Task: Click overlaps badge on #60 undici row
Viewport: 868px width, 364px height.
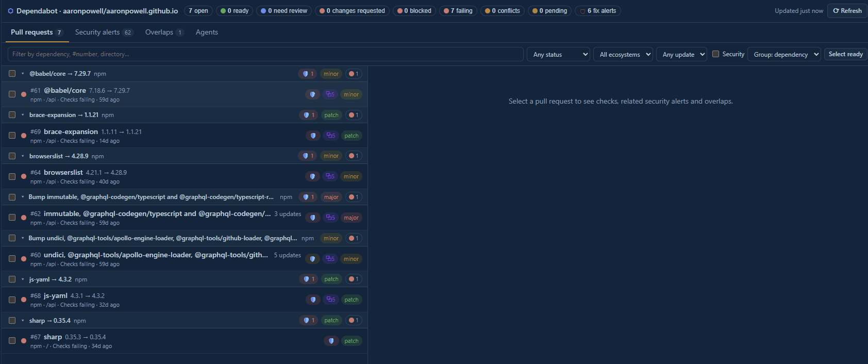Action: click(330, 259)
